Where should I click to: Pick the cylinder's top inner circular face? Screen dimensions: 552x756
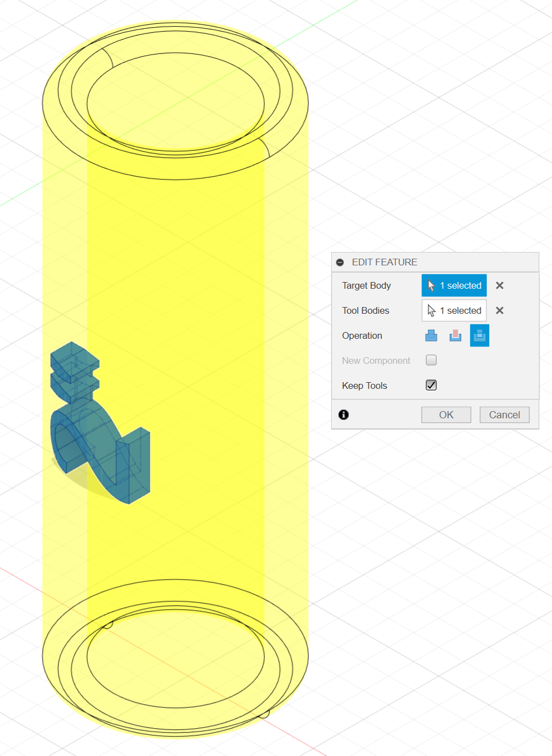click(x=175, y=100)
